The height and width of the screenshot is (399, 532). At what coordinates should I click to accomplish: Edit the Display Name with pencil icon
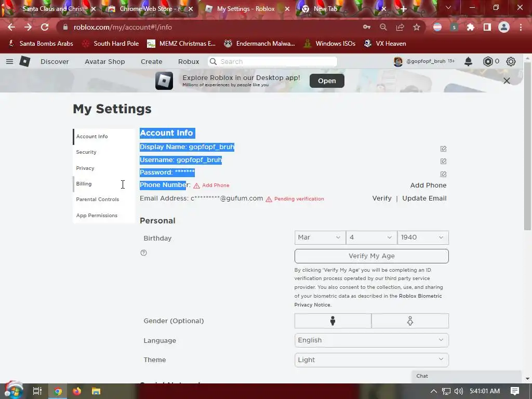point(443,149)
